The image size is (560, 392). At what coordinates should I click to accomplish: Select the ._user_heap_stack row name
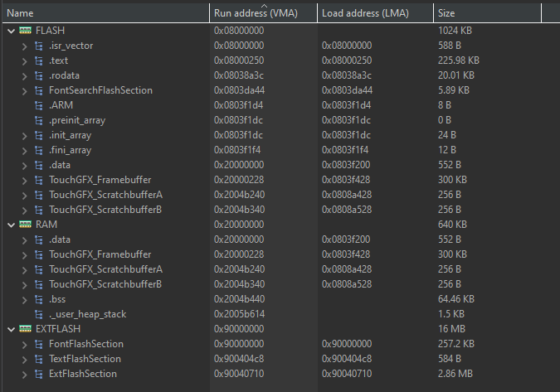point(87,314)
